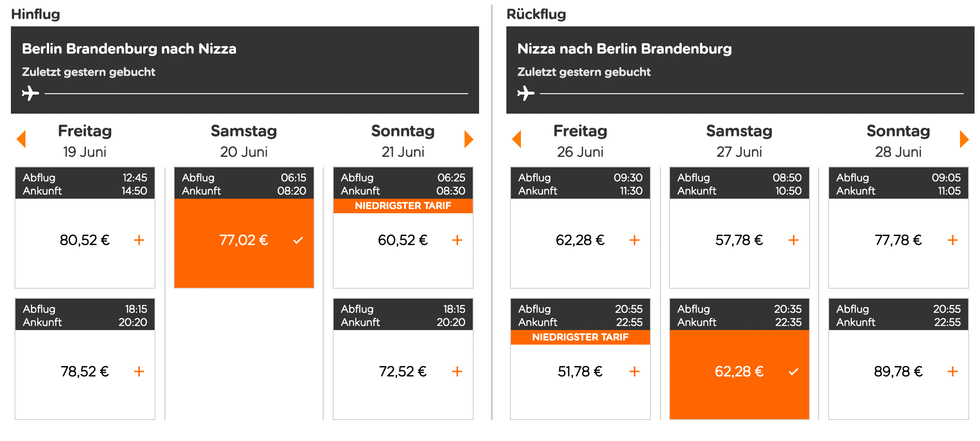Click Berlin Brandenburg nach Nizza header

[129, 49]
